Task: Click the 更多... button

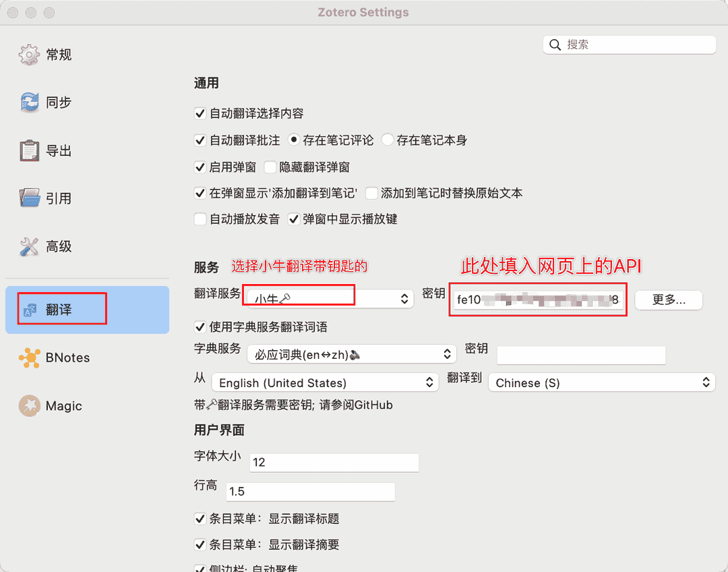Action: coord(669,300)
